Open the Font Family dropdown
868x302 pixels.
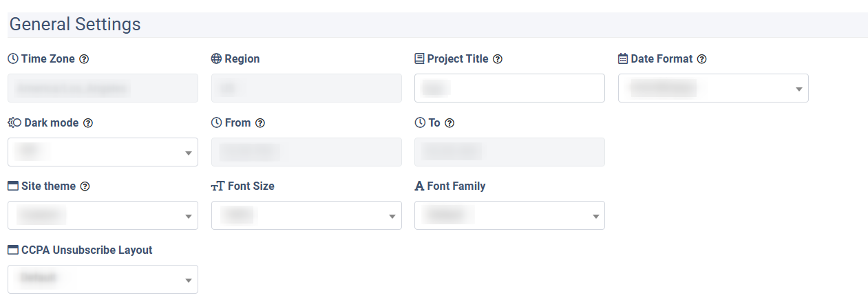[509, 215]
